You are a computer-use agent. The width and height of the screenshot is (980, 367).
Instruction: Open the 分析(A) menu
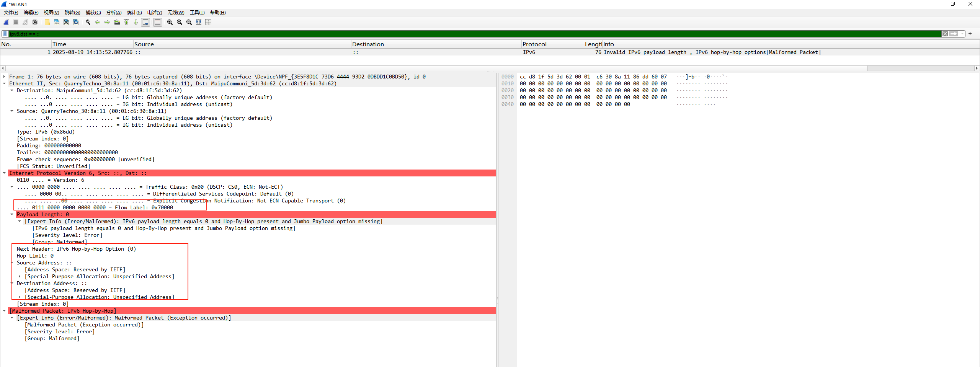[114, 13]
